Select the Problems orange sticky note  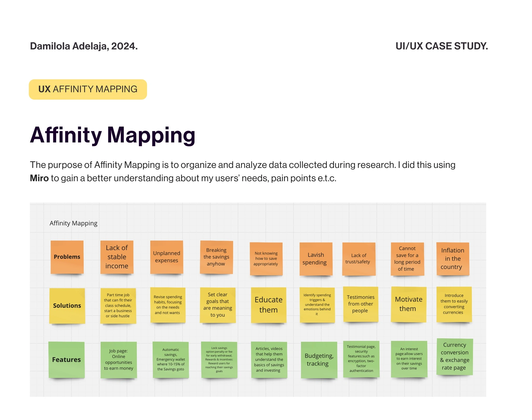[67, 257]
